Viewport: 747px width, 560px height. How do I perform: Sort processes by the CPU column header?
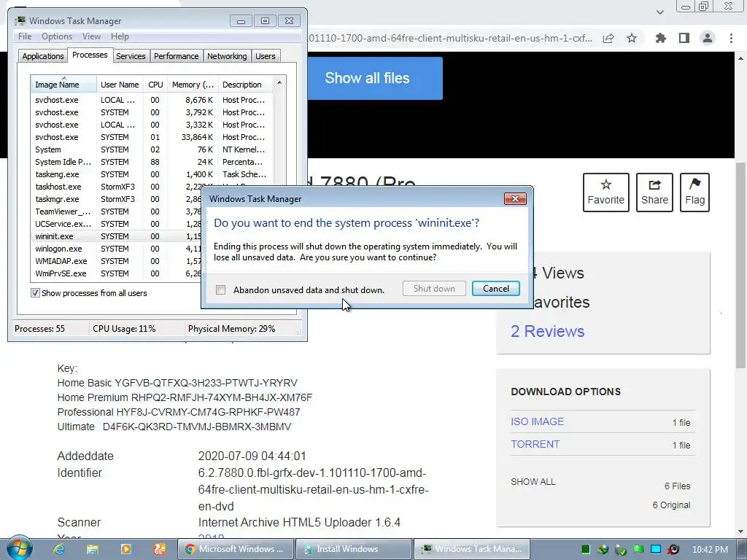pyautogui.click(x=155, y=85)
